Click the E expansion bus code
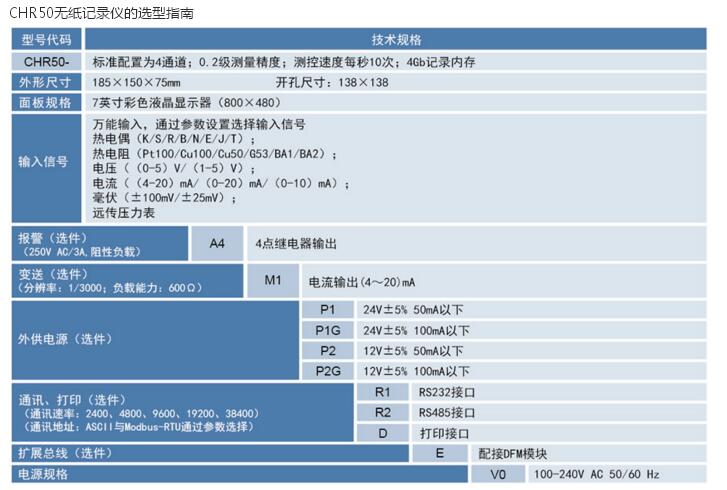This screenshot has width=727, height=490. (x=439, y=453)
